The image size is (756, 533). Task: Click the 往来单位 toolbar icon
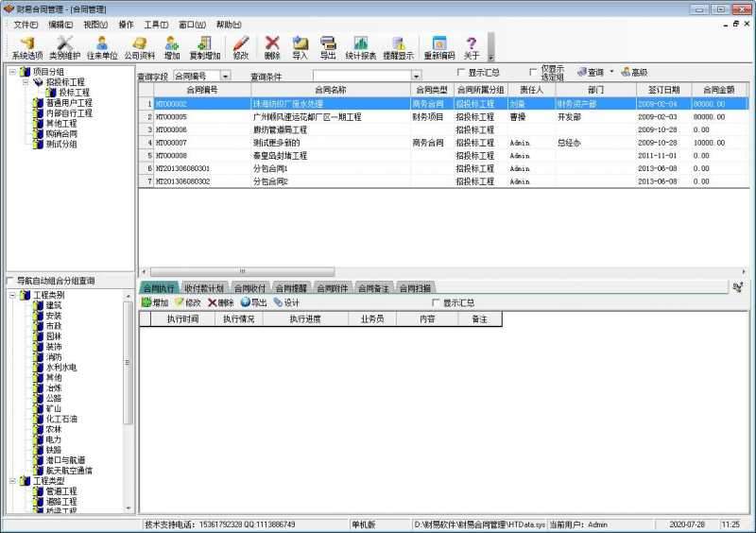(102, 47)
